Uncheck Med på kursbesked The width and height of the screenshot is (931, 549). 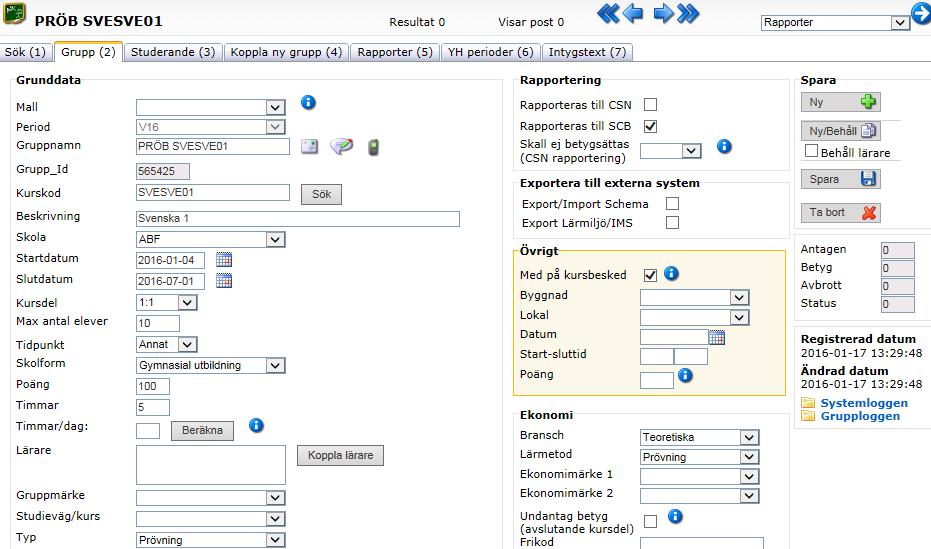[x=651, y=275]
